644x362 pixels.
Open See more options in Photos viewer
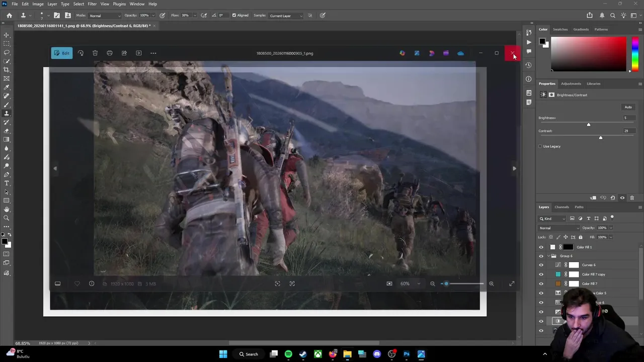click(x=153, y=53)
